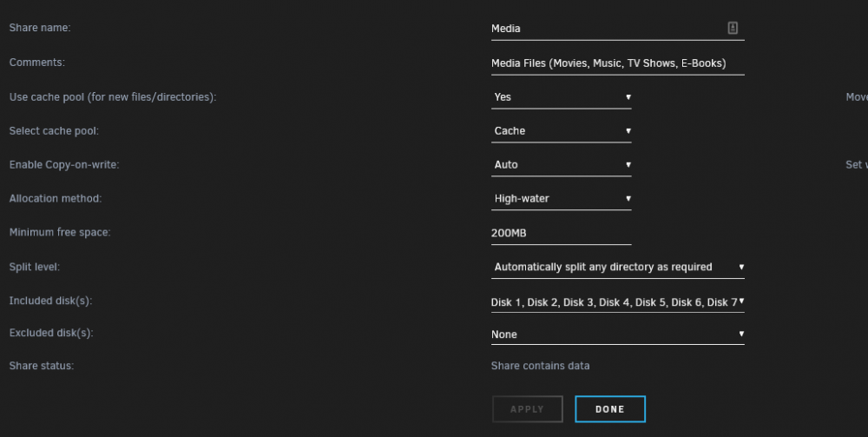Click the Included disk(s) label

point(51,301)
